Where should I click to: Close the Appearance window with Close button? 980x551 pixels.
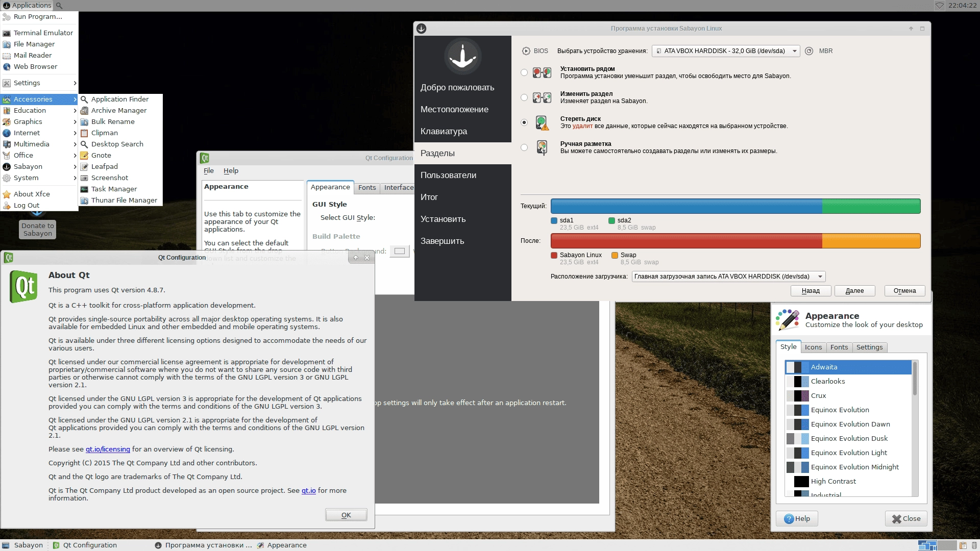[906, 519]
